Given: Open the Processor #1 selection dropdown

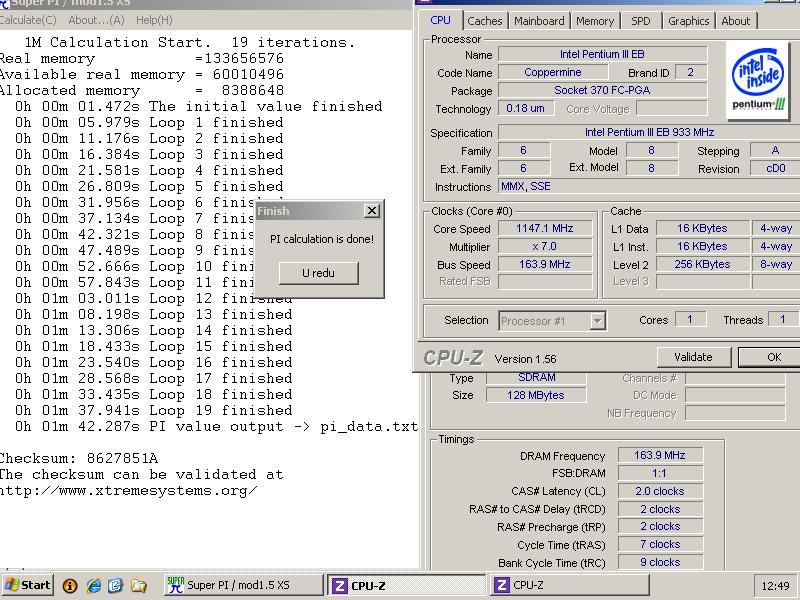Looking at the screenshot, I should 597,321.
